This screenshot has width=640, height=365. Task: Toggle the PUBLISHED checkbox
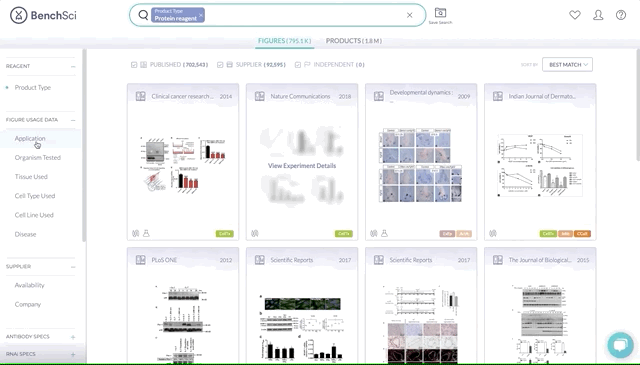coord(134,65)
